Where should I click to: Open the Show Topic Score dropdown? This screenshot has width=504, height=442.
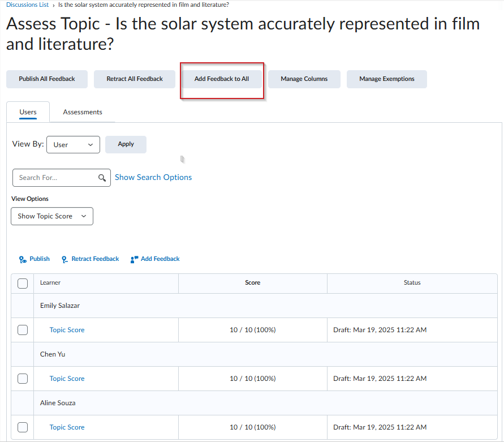tap(52, 216)
